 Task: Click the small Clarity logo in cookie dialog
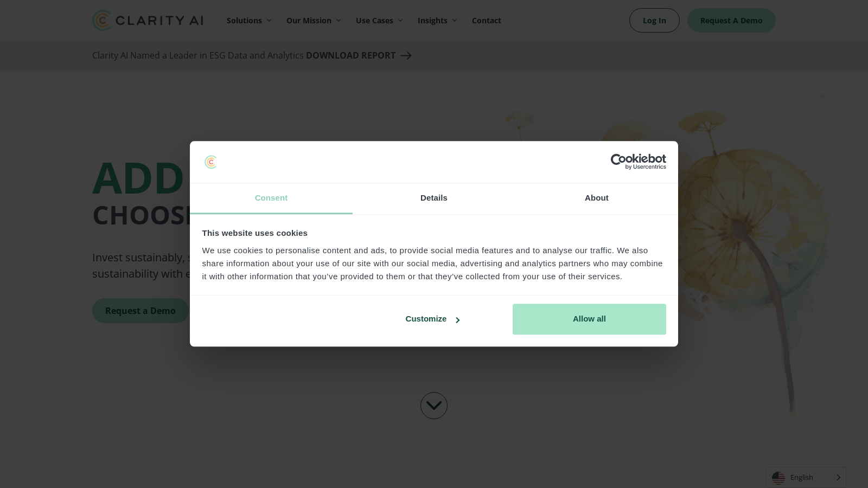pyautogui.click(x=211, y=162)
